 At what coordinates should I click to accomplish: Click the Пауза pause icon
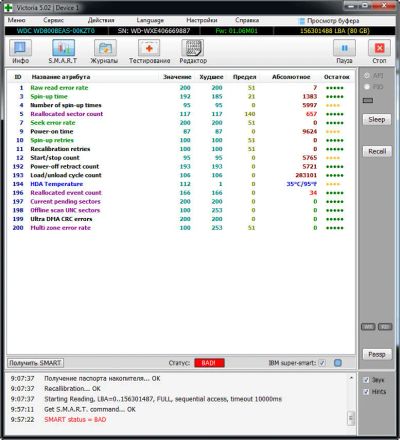click(x=344, y=48)
